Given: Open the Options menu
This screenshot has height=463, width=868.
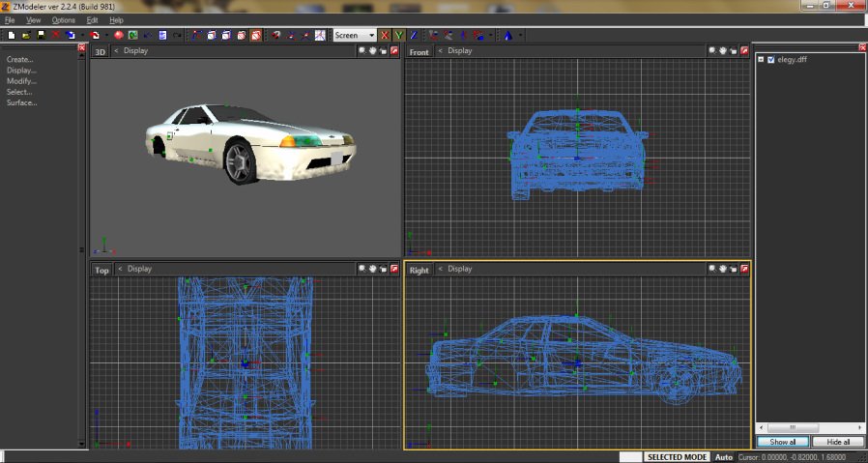Looking at the screenshot, I should coord(63,20).
